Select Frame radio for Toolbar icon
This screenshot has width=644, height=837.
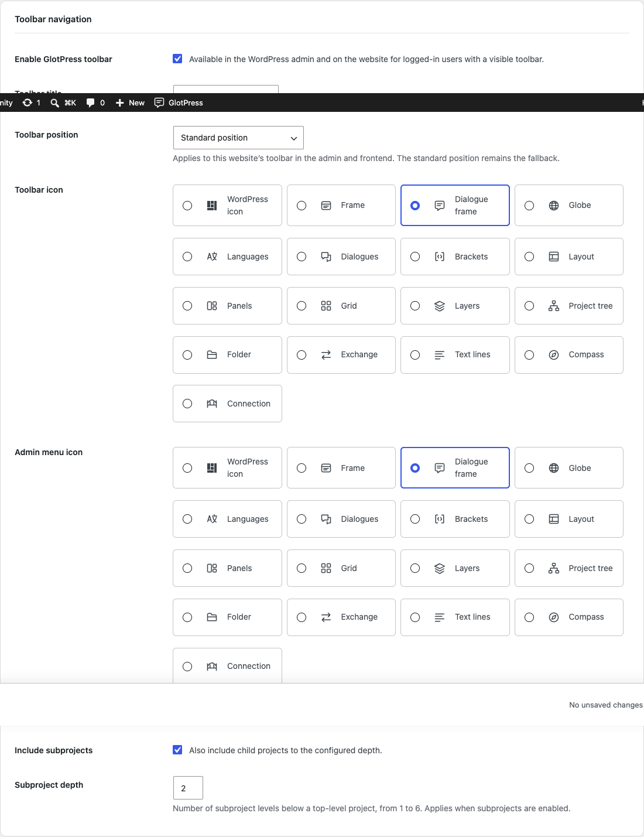click(x=302, y=206)
